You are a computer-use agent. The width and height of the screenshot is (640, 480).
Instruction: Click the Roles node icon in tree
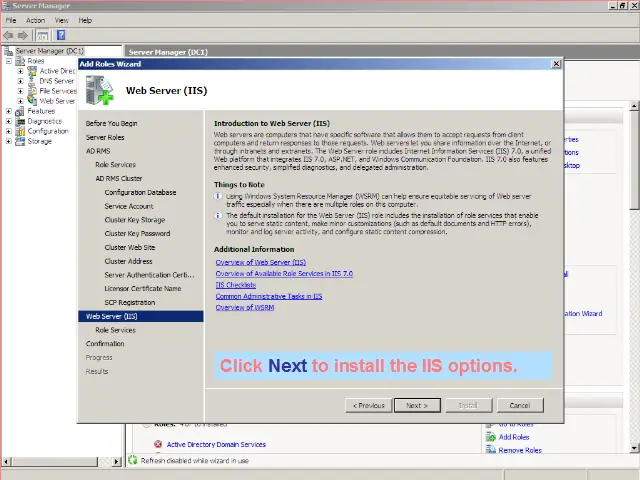[x=20, y=61]
